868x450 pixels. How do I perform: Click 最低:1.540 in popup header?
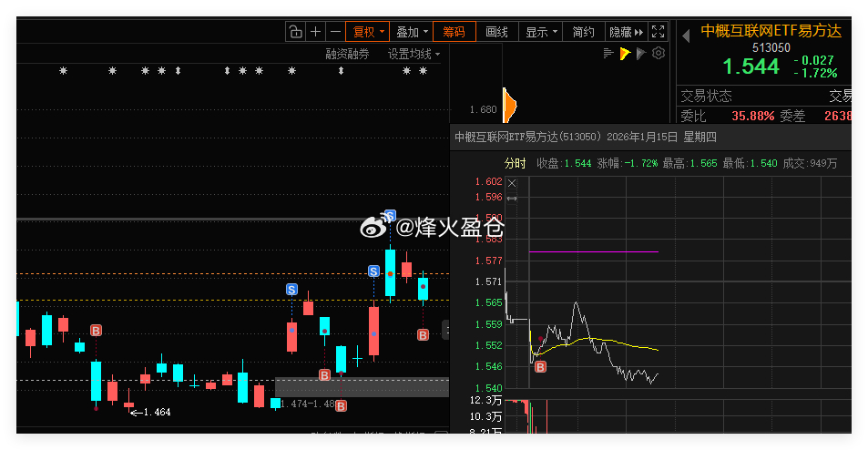[751, 163]
